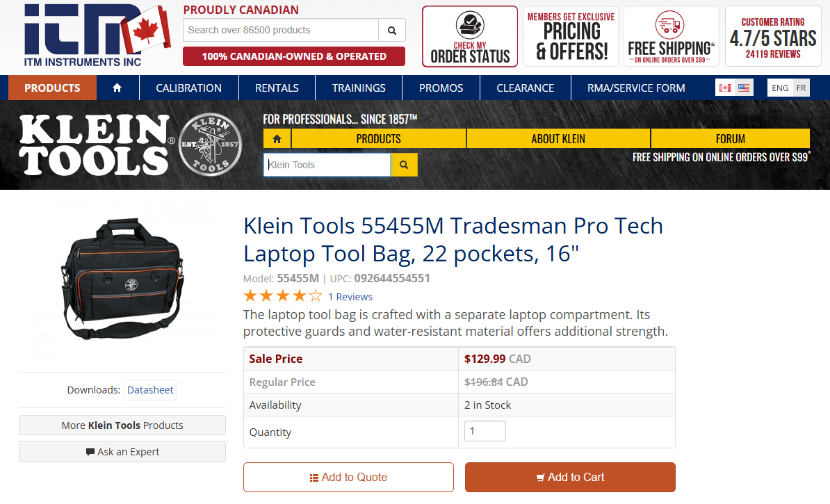Viewport: 830px width, 504px height.
Task: Click inside the Quantity input field
Action: click(x=485, y=431)
